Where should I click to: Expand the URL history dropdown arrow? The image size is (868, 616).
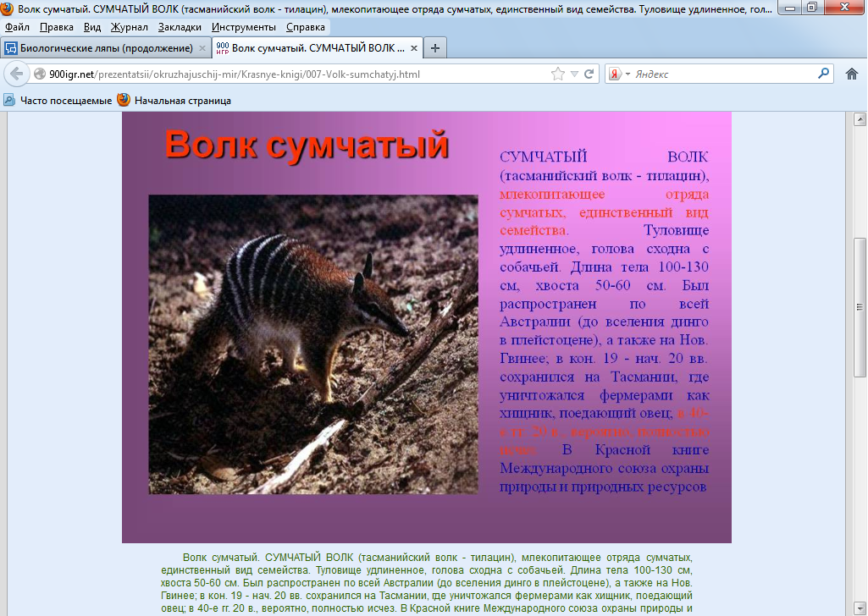(574, 74)
